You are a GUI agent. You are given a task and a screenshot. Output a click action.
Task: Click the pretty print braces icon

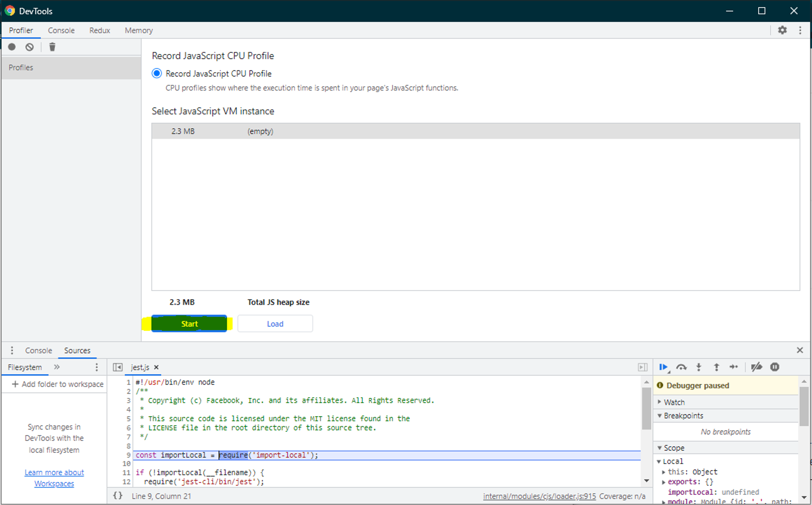coord(118,496)
